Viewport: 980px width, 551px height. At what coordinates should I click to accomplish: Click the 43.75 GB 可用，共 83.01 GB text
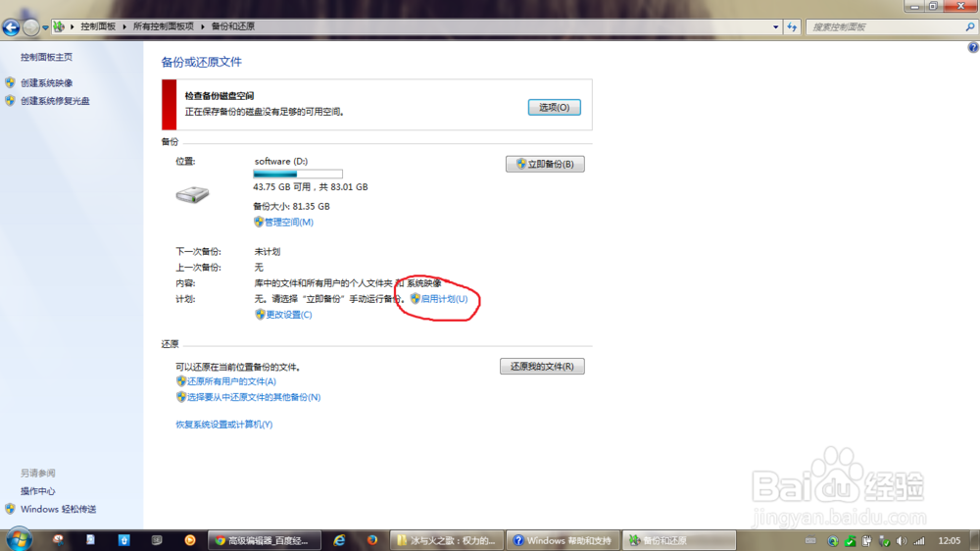pyautogui.click(x=311, y=187)
